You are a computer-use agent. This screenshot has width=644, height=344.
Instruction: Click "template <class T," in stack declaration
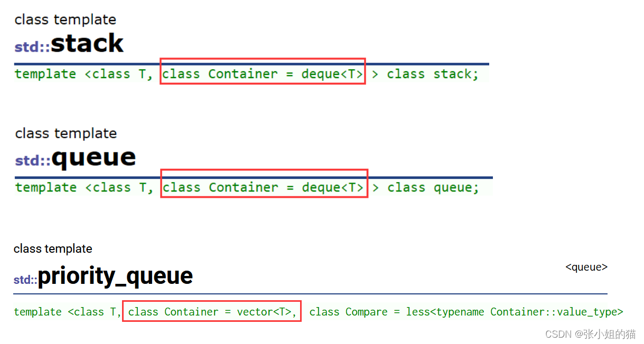(x=83, y=74)
